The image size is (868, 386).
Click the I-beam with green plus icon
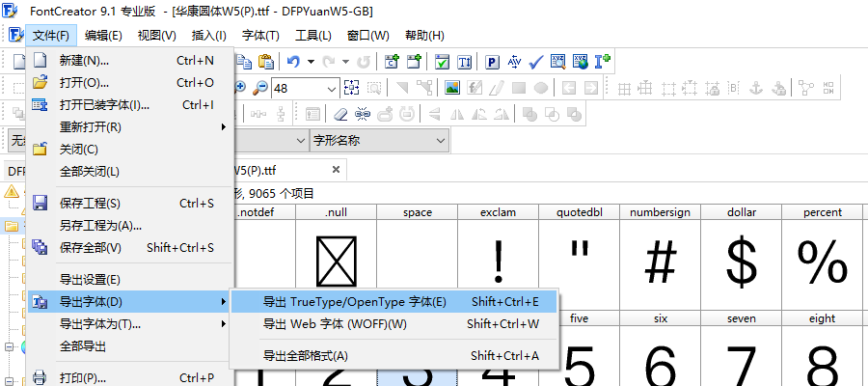[x=602, y=62]
